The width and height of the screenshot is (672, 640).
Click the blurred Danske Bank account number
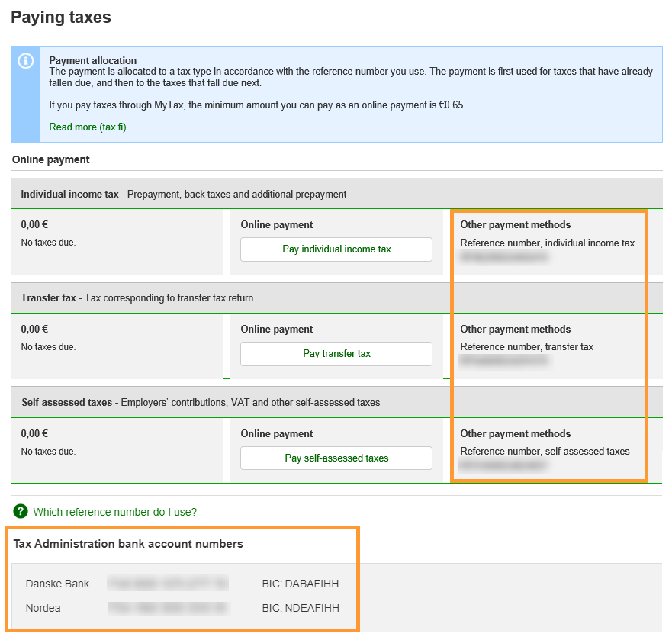[167, 584]
